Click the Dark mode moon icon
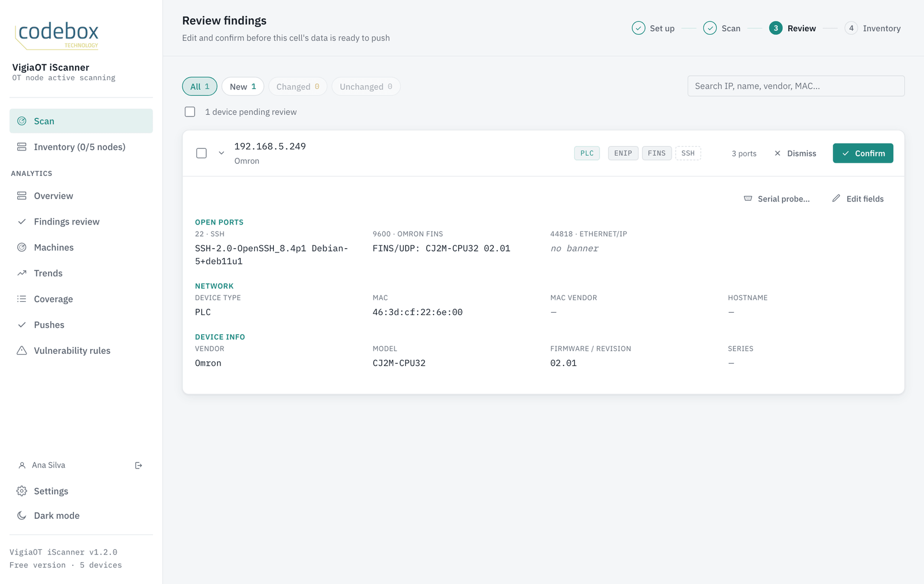 tap(22, 515)
